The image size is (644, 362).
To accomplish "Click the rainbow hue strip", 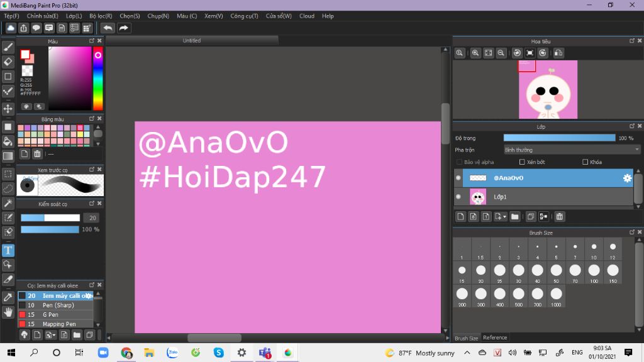I will (97, 79).
